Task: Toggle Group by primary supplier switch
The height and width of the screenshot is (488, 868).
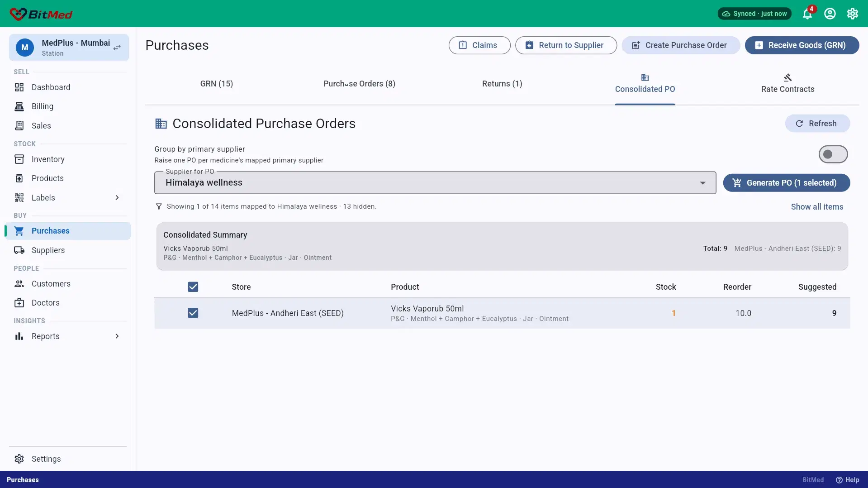Action: [x=833, y=154]
